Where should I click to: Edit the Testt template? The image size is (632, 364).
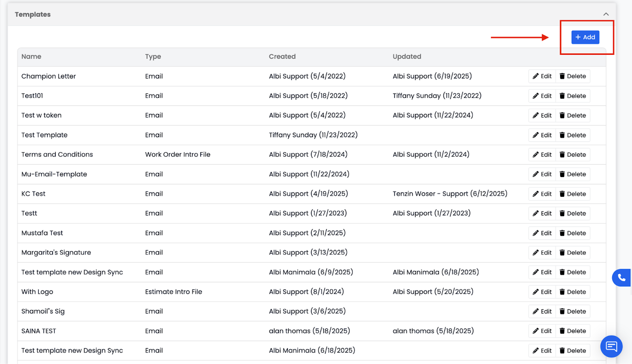pos(542,213)
